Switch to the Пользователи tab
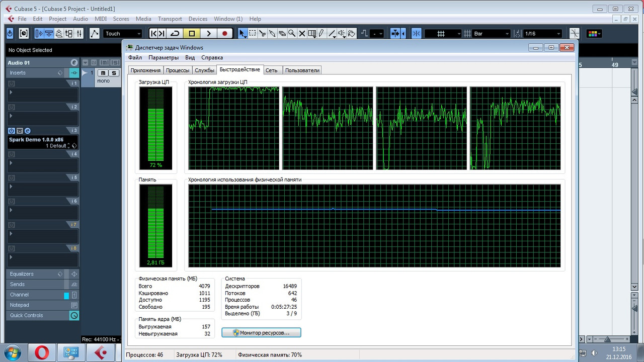The image size is (644, 362). (302, 70)
